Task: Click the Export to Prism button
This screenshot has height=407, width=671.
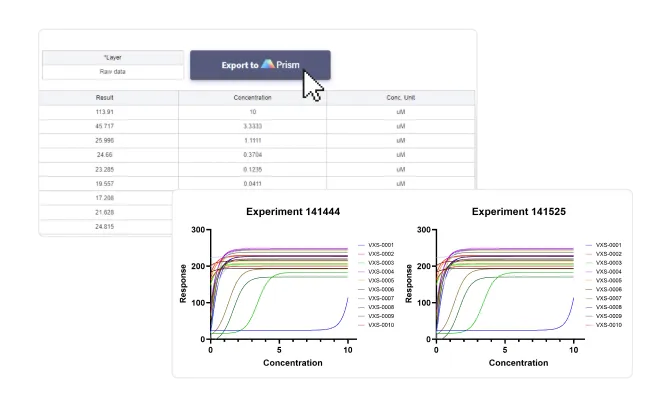Action: 260,65
